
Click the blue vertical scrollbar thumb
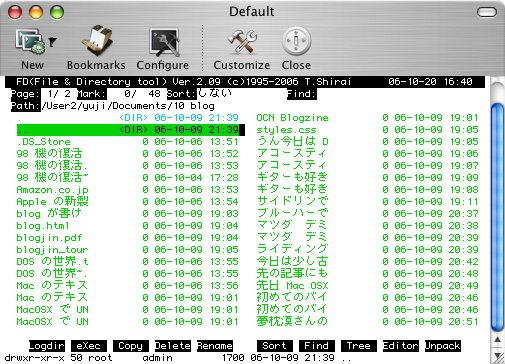tap(497, 217)
